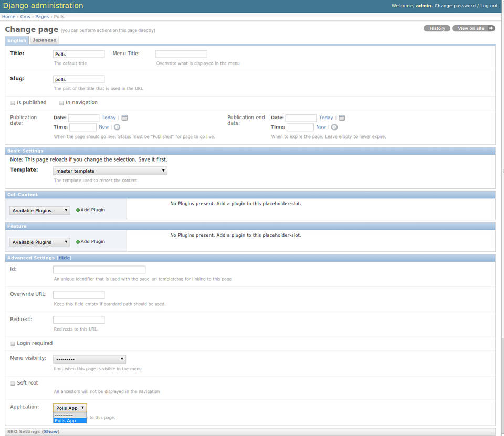Show the SEO Settings section
This screenshot has height=436, width=504.
(x=51, y=432)
